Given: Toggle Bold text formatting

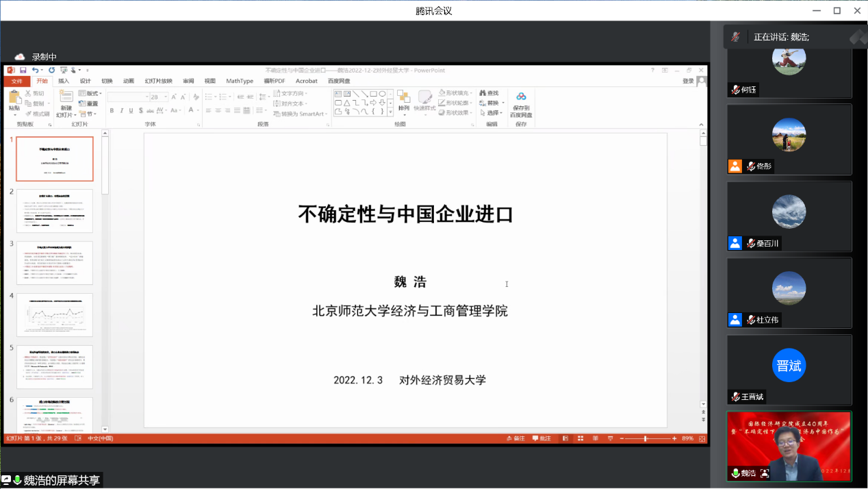Looking at the screenshot, I should pos(112,111).
